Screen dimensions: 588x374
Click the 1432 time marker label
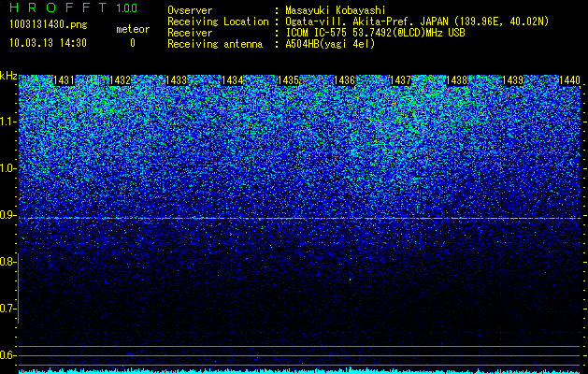(x=120, y=80)
